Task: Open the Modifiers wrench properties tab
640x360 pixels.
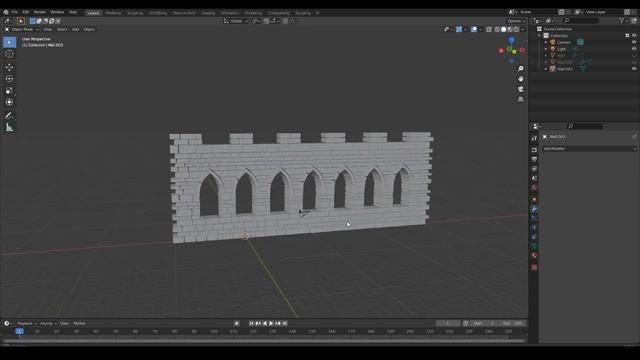Action: 534,209
